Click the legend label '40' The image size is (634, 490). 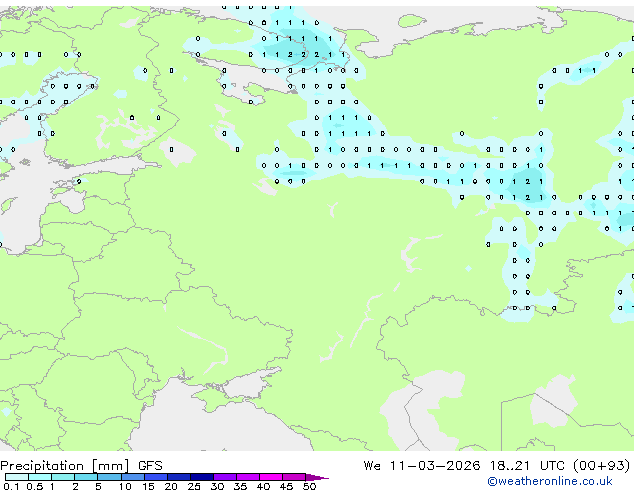pyautogui.click(x=263, y=486)
